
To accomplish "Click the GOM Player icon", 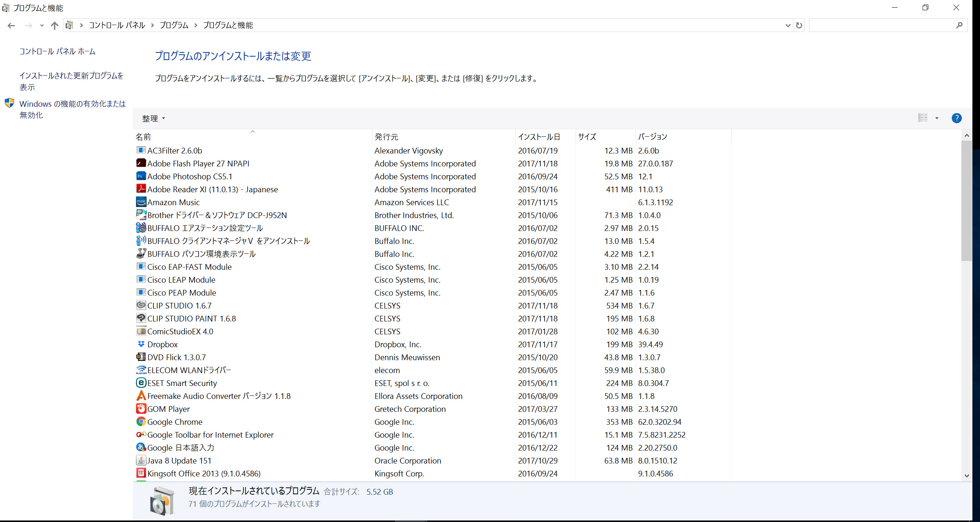I will pyautogui.click(x=141, y=409).
